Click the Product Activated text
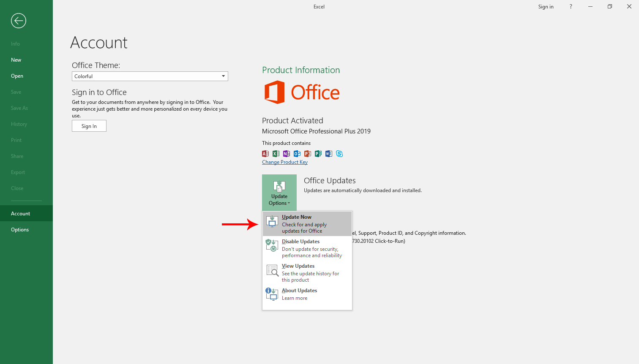This screenshot has height=364, width=639. tap(292, 121)
